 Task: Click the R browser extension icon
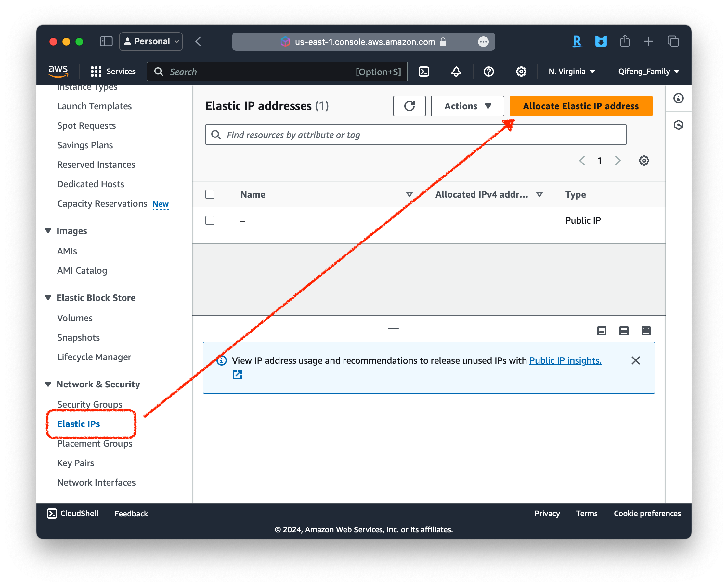[577, 42]
